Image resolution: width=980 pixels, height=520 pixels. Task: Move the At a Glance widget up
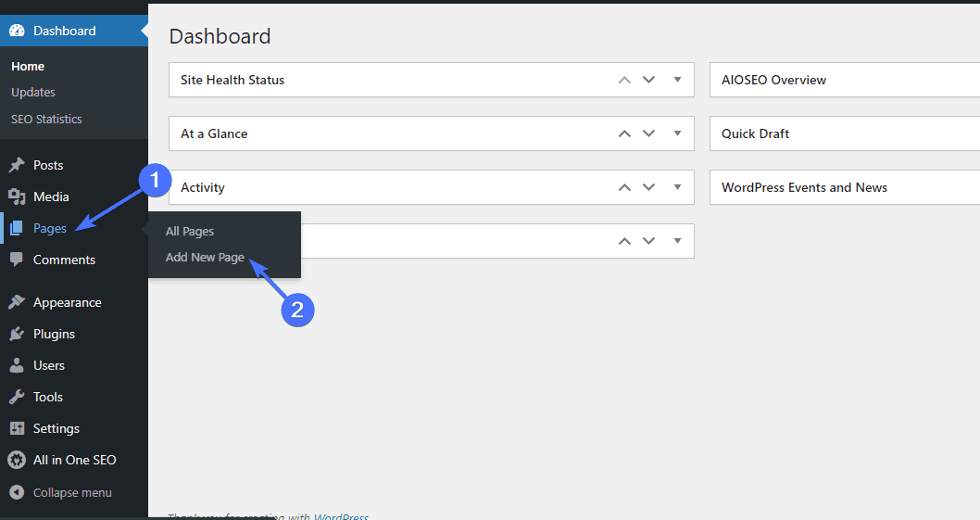[624, 133]
